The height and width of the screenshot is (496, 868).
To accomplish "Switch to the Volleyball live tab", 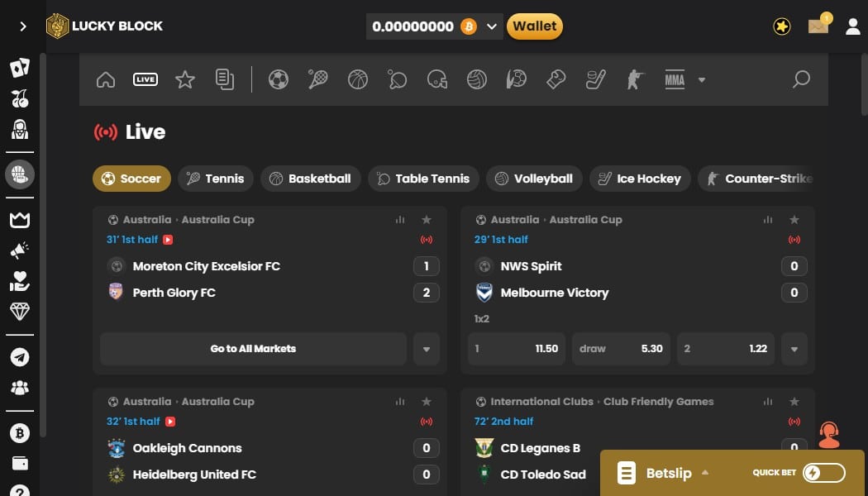I will pyautogui.click(x=534, y=179).
